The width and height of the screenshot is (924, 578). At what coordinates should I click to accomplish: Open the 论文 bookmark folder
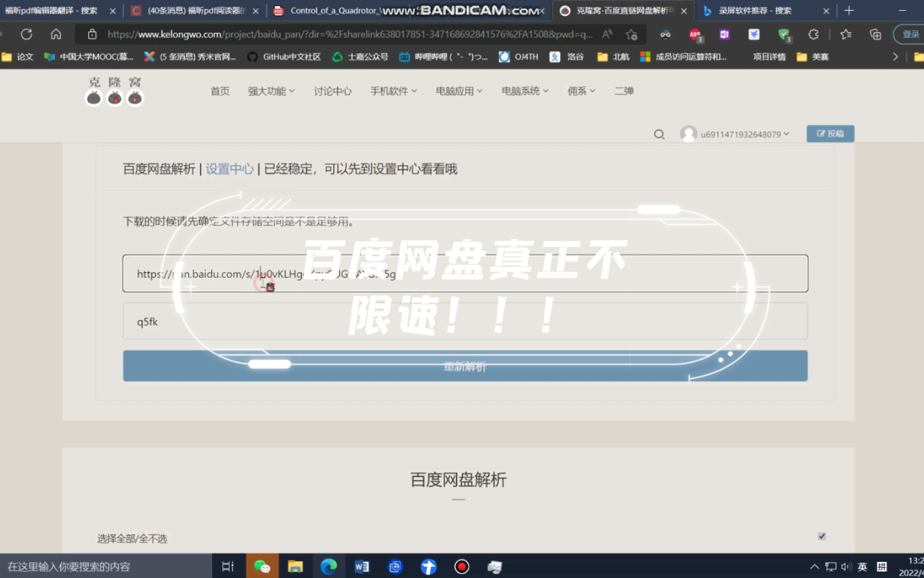[18, 57]
